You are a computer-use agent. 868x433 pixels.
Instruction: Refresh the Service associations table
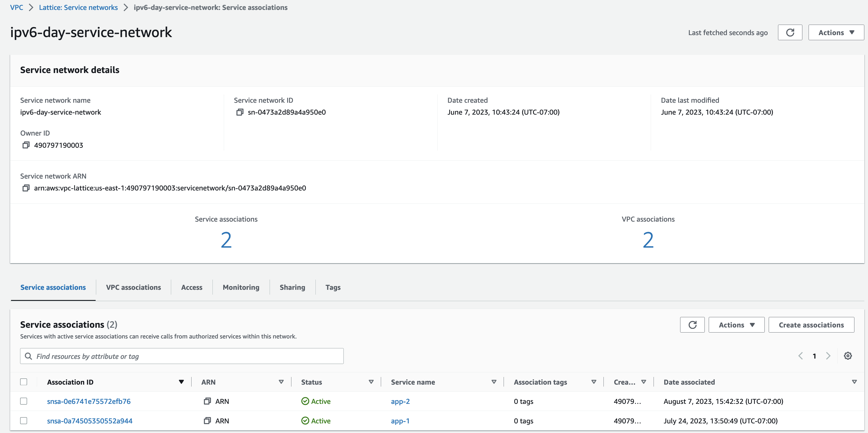692,325
